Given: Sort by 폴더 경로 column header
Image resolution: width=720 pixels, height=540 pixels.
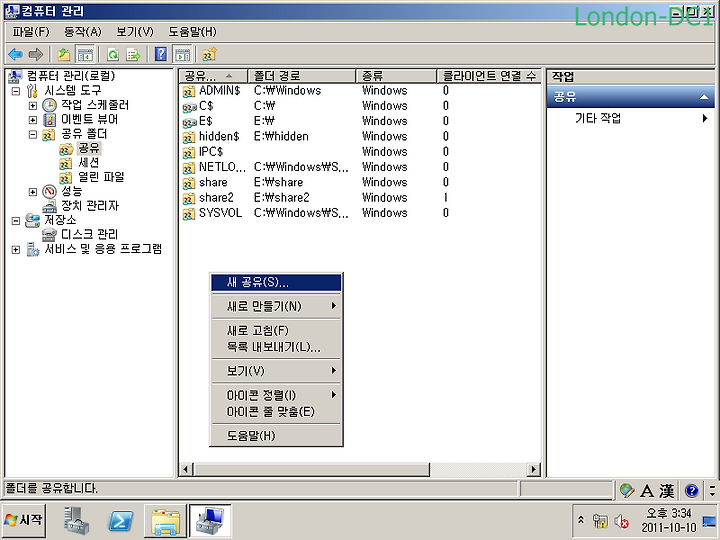Looking at the screenshot, I should (302, 76).
